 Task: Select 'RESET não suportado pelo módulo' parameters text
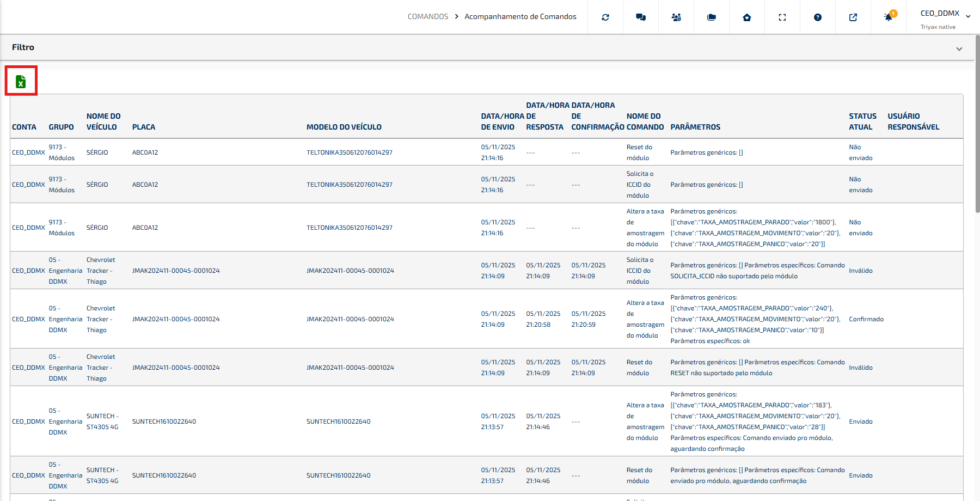(721, 373)
